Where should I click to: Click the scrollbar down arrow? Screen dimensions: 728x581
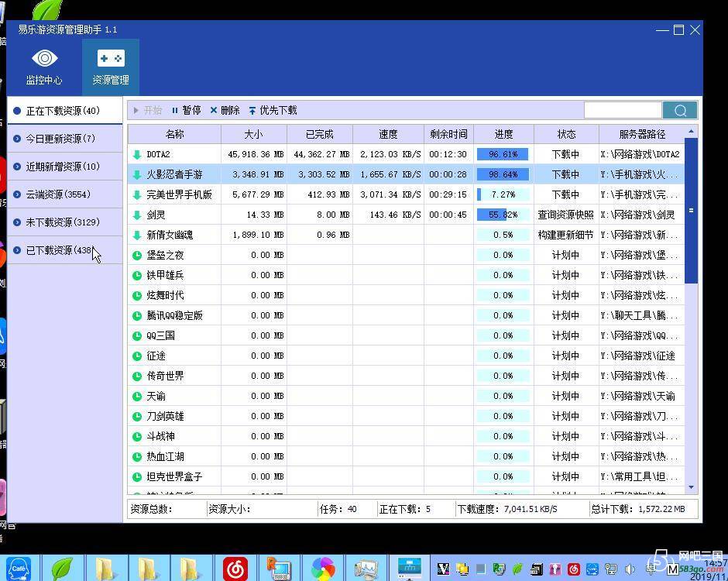692,487
